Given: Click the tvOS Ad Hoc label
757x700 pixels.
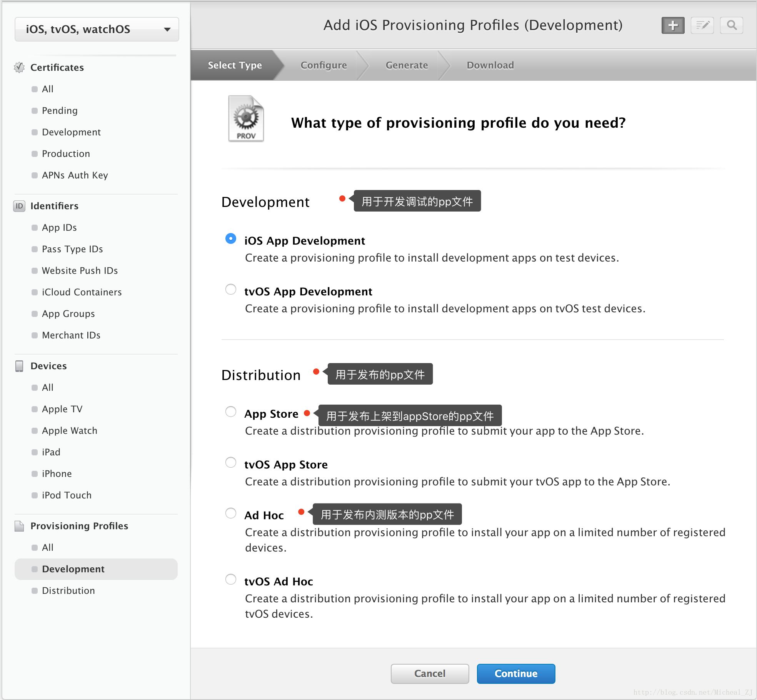Looking at the screenshot, I should [x=278, y=582].
